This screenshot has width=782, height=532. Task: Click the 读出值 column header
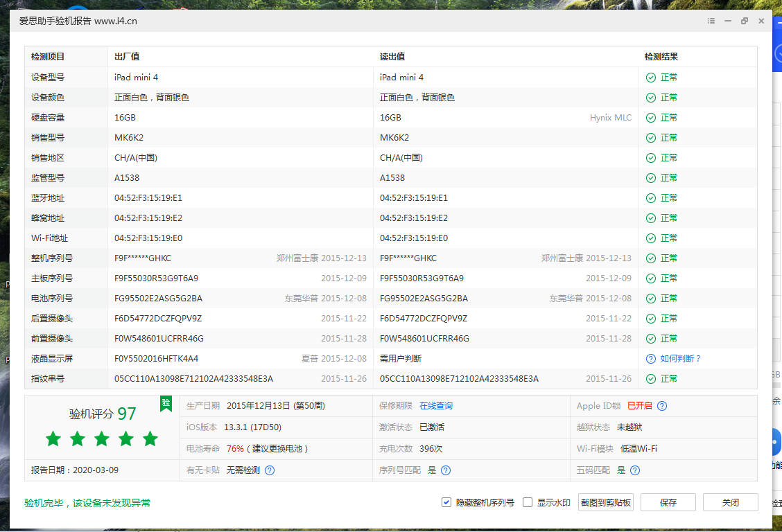click(392, 57)
